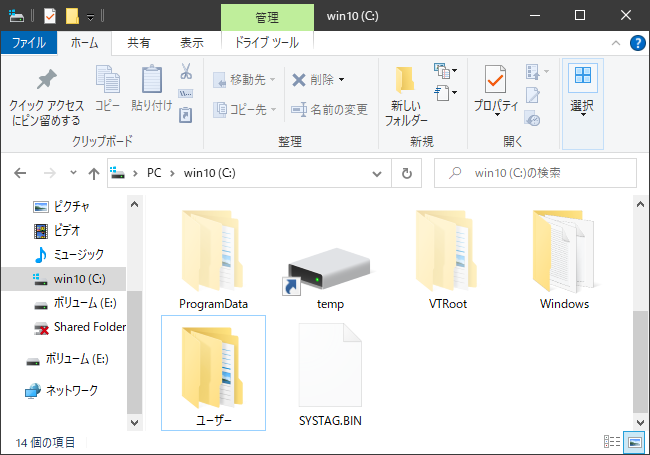Click the Edit document icon in Open group
650x455 pixels.
coord(533,95)
